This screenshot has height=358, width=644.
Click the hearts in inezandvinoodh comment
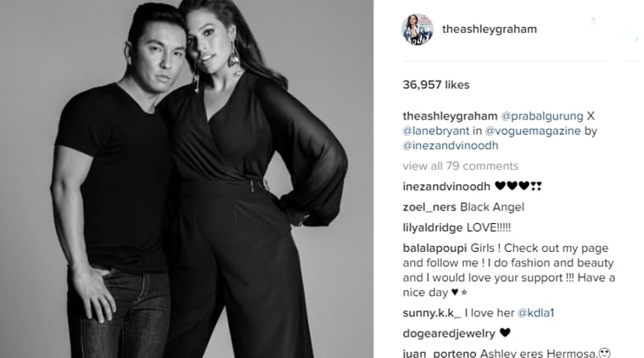518,186
